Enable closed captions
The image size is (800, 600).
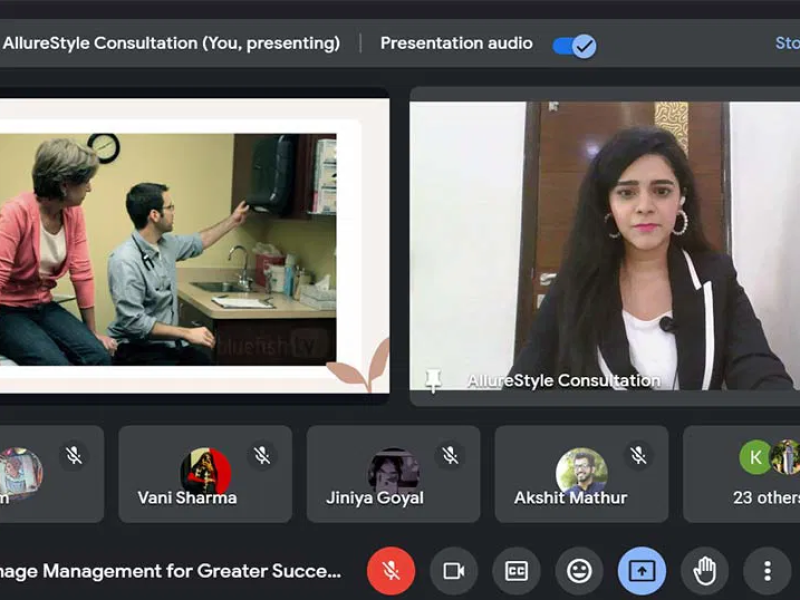point(516,571)
